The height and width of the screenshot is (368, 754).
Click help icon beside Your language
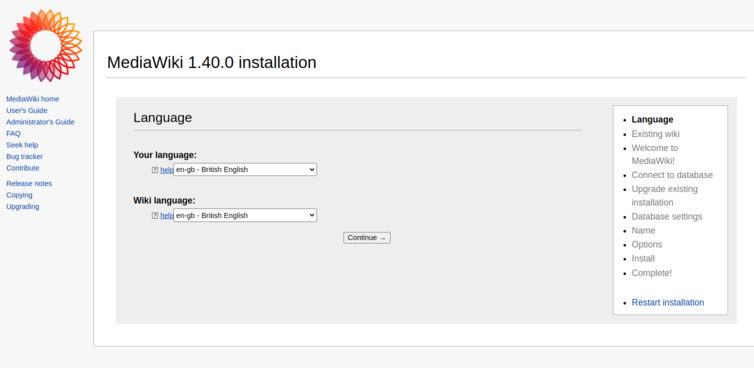(x=155, y=170)
